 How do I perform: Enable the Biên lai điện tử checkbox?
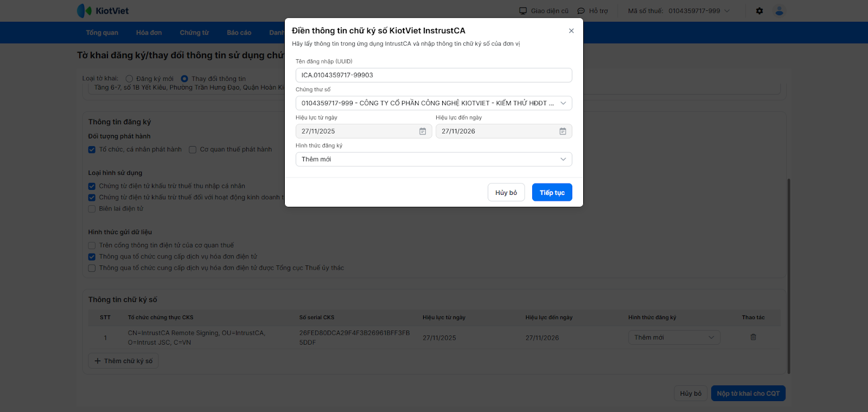tap(92, 209)
